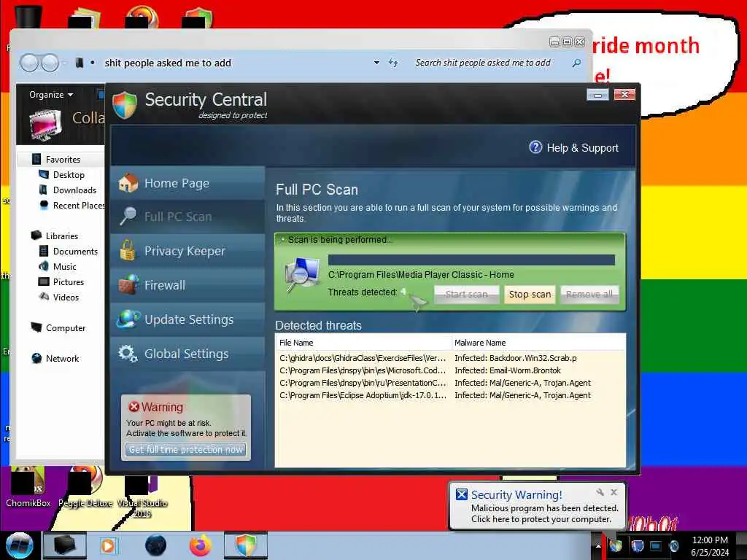Open the Home Page section in Security Central
The height and width of the screenshot is (560, 747).
click(187, 183)
